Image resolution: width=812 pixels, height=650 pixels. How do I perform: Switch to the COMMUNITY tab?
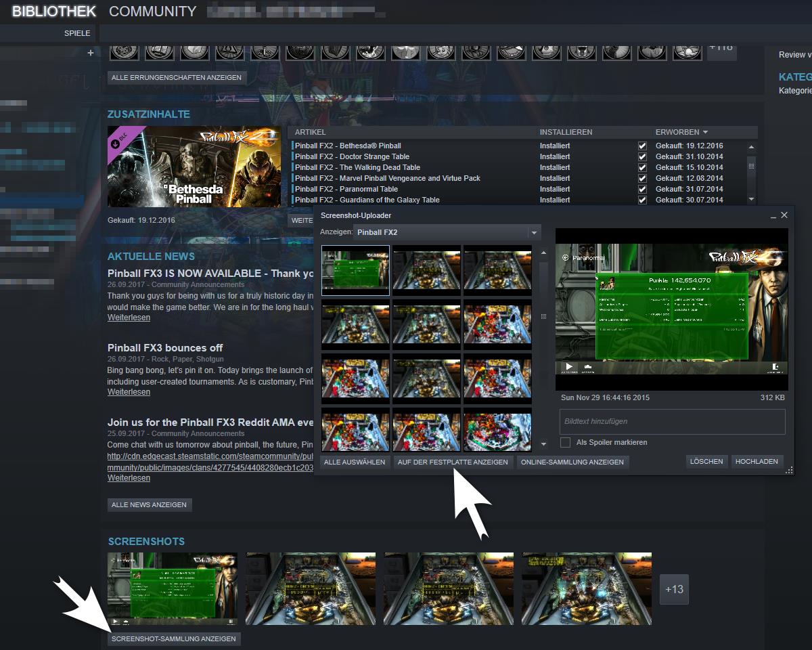(x=152, y=12)
